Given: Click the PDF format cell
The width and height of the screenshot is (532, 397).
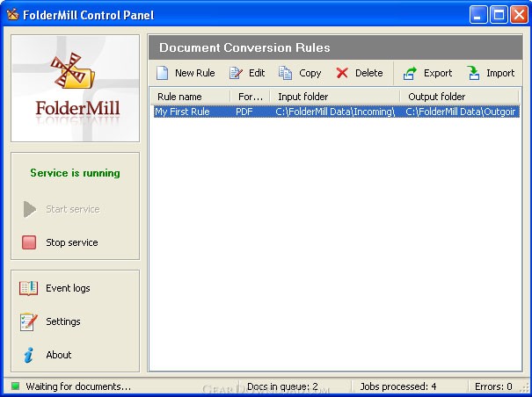Looking at the screenshot, I should [x=244, y=112].
